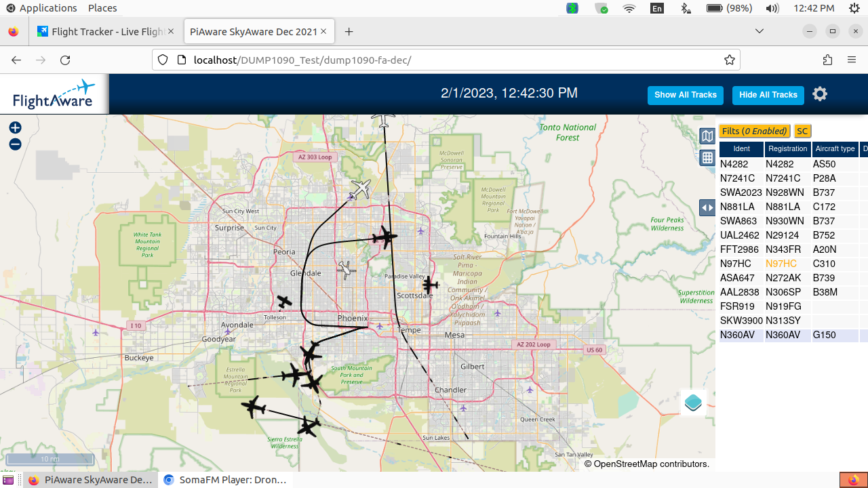Switch the En keyboard input source
This screenshot has height=488, width=868.
656,8
